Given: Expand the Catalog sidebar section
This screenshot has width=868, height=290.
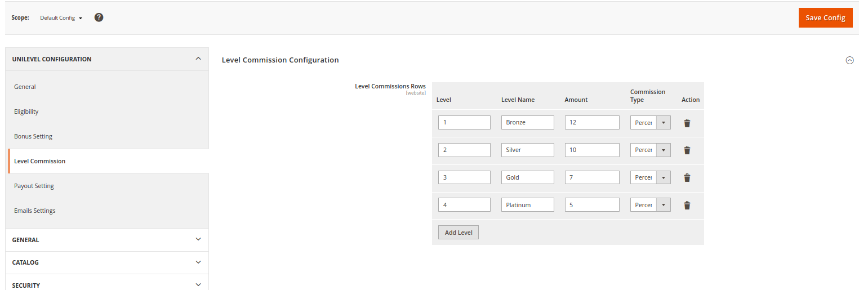Looking at the screenshot, I should point(107,262).
